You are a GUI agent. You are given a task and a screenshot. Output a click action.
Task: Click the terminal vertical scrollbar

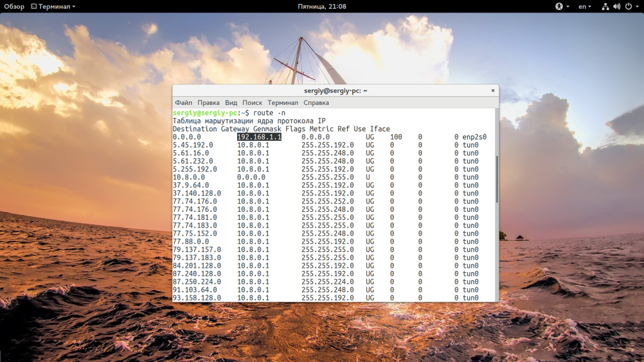[497, 179]
